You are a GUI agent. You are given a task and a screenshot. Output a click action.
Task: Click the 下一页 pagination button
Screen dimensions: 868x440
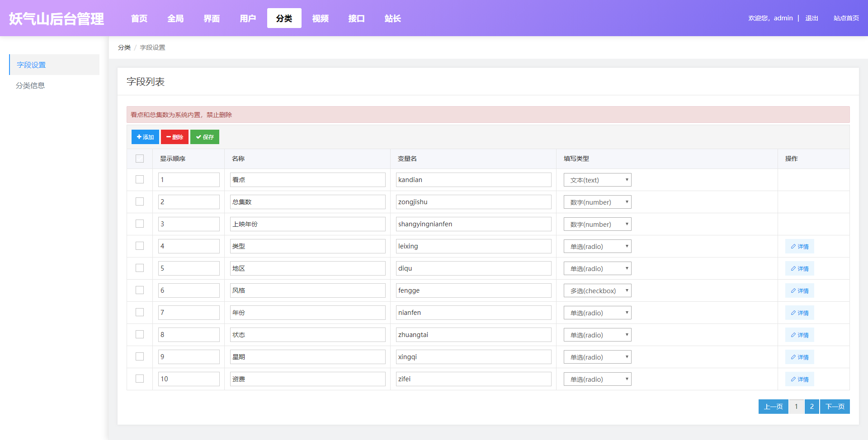[835, 407]
